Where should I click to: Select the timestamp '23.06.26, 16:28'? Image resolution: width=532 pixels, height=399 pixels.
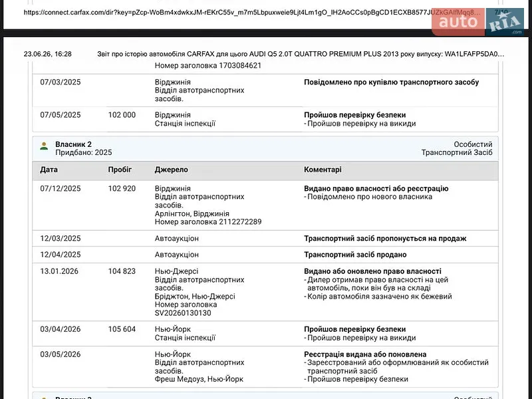(47, 54)
